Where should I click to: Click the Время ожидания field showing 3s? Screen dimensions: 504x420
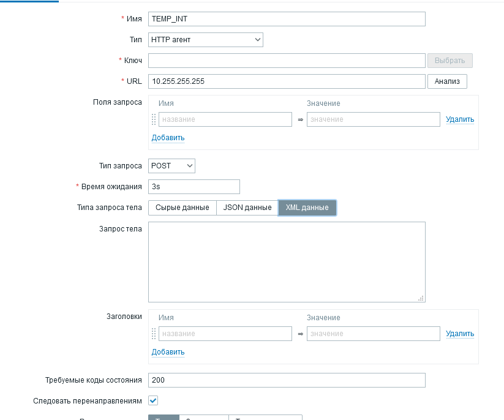[x=194, y=186]
